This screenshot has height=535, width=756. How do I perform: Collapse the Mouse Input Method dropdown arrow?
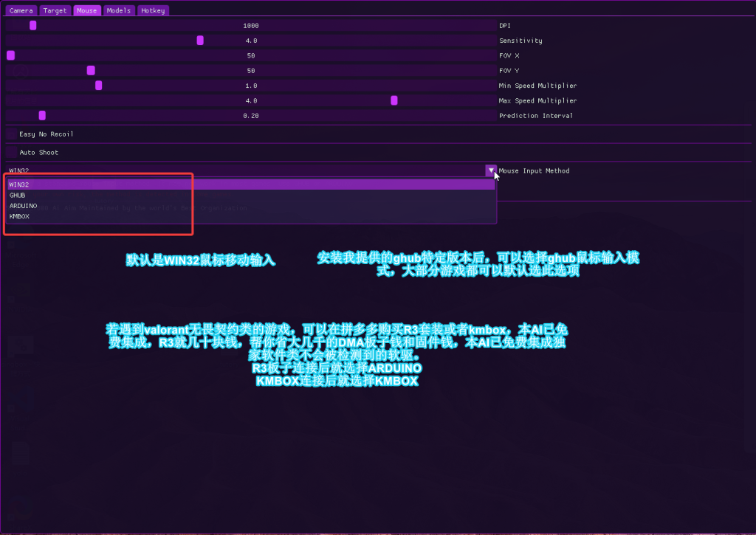[x=491, y=170]
